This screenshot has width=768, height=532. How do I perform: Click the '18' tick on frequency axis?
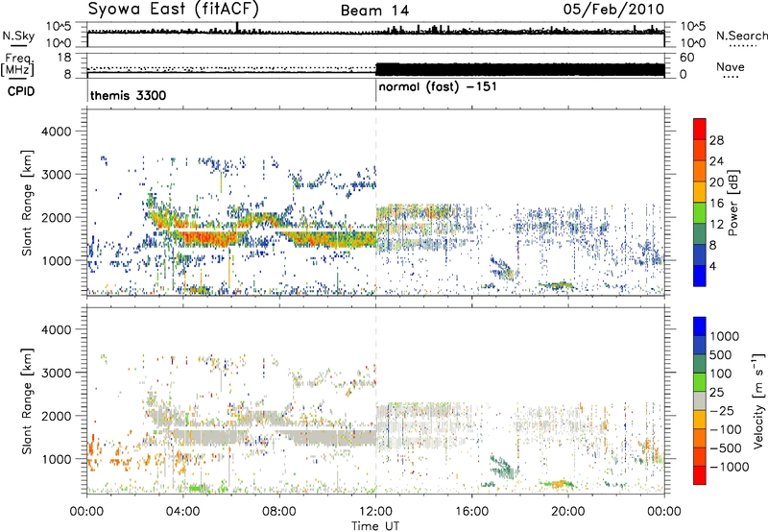[64, 58]
